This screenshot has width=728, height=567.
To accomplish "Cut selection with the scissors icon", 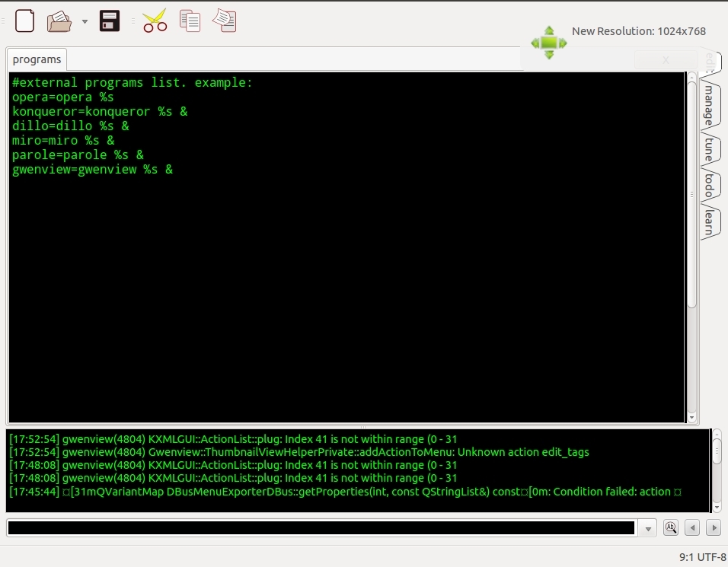I will pos(155,21).
